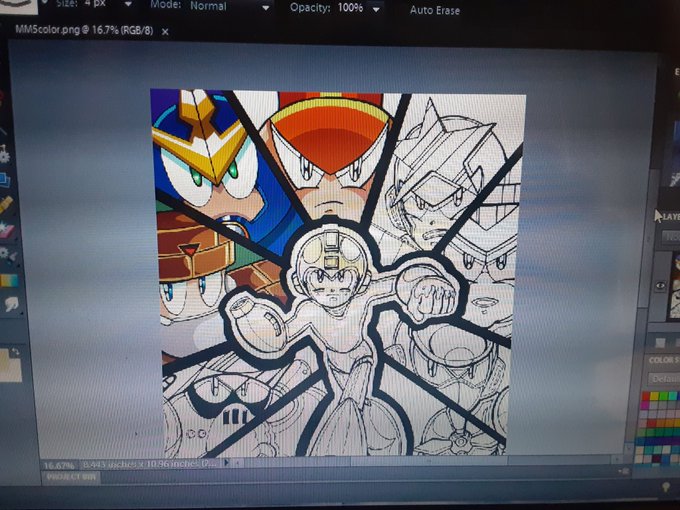This screenshot has height=510, width=680.
Task: Select the blue overlapping-rectangles tool icon
Action: point(5,180)
